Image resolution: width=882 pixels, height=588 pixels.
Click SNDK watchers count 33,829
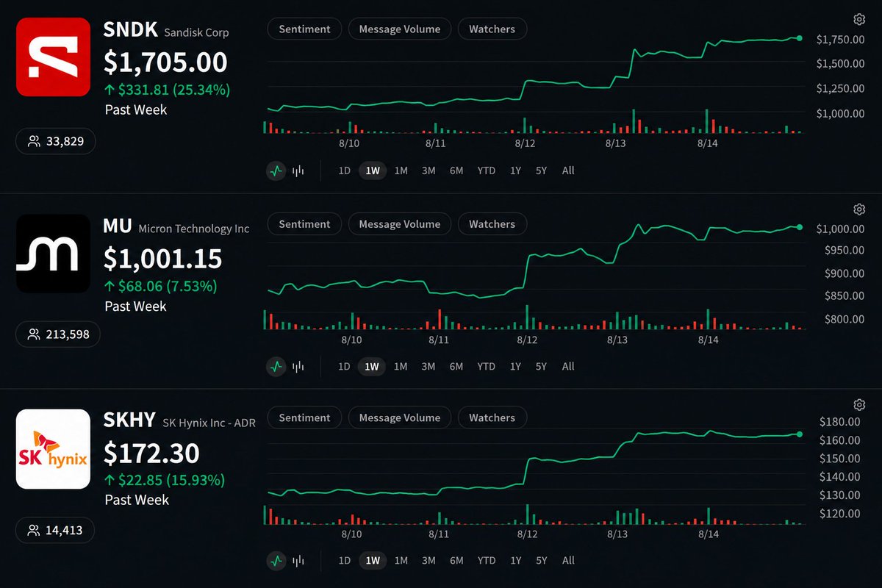coord(55,141)
